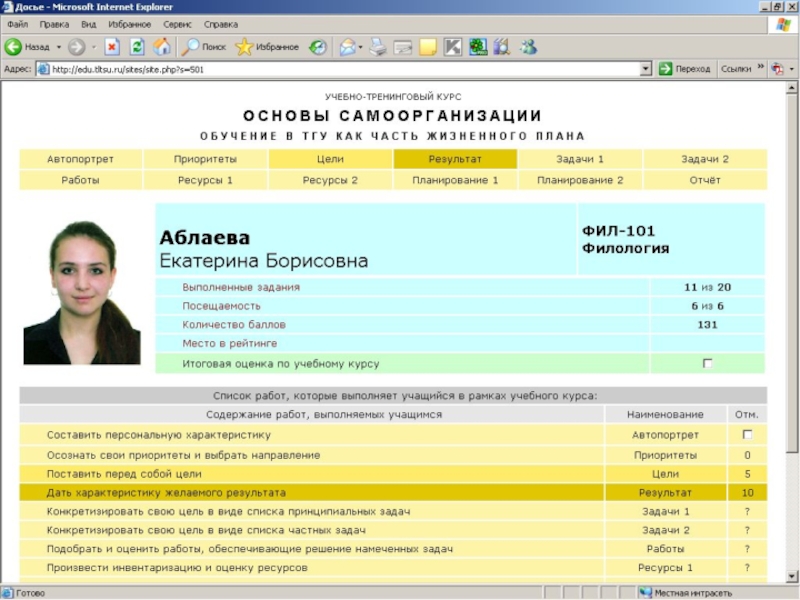800x600 pixels.
Task: Switch to the Результат tab
Action: [x=455, y=159]
